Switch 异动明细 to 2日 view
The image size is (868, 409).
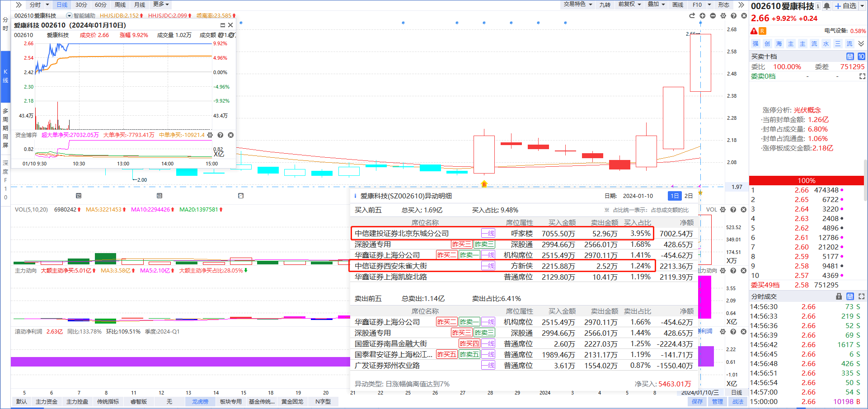point(688,196)
